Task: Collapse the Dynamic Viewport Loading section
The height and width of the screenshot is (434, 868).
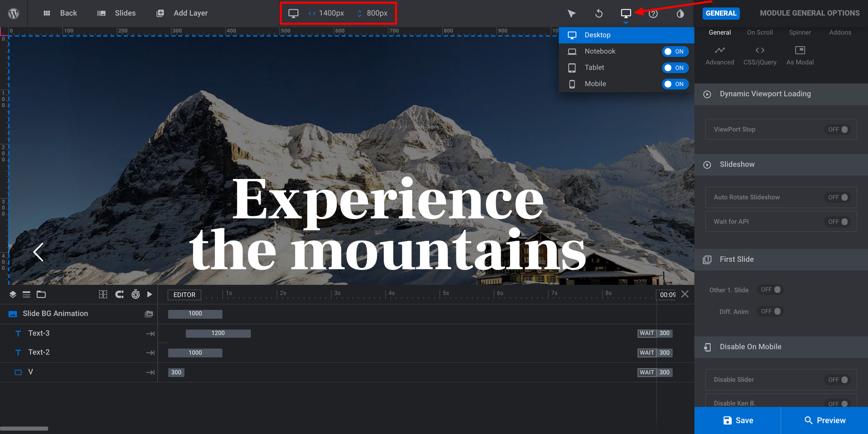Action: pyautogui.click(x=765, y=94)
